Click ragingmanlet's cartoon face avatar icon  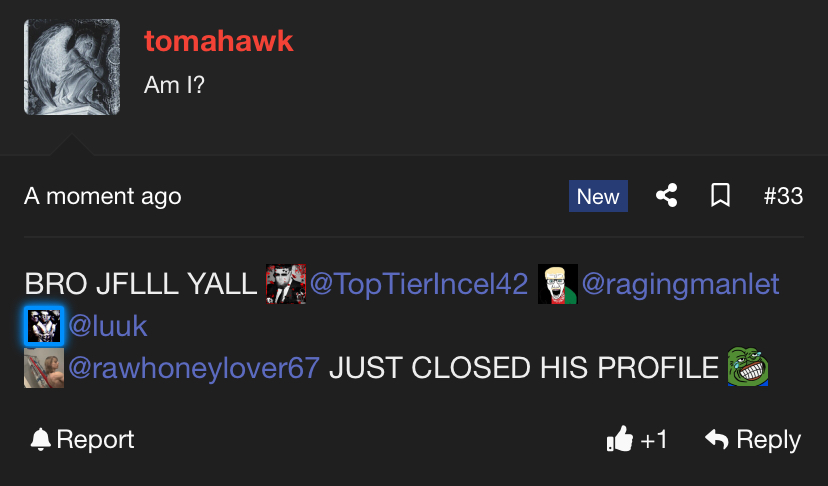pos(558,284)
